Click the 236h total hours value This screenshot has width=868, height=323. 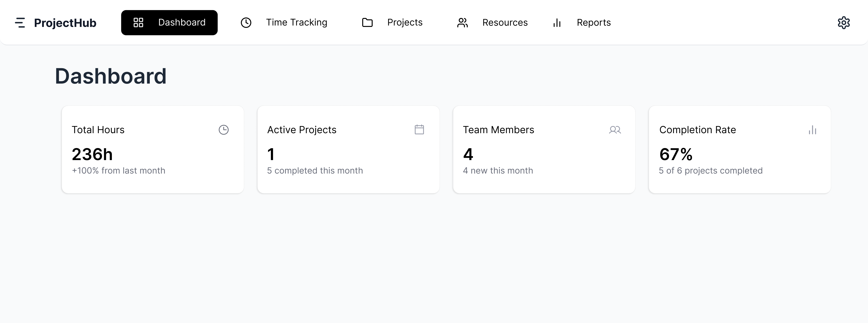pos(92,154)
